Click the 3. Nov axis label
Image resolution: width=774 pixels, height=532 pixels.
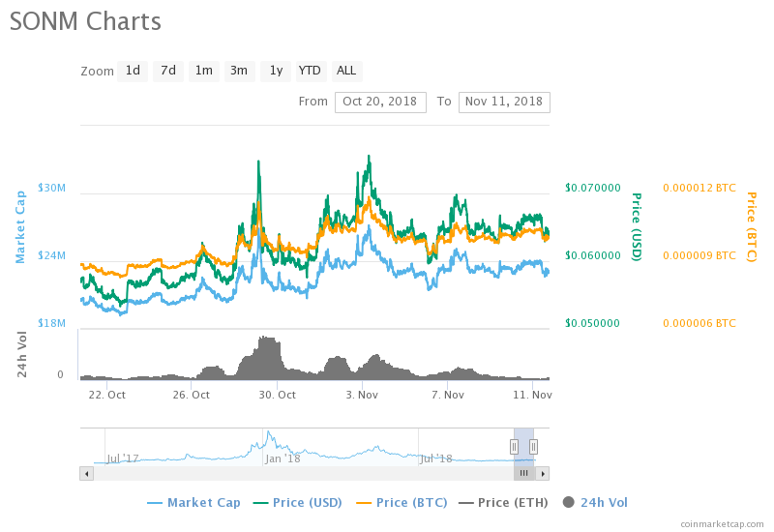coord(362,395)
